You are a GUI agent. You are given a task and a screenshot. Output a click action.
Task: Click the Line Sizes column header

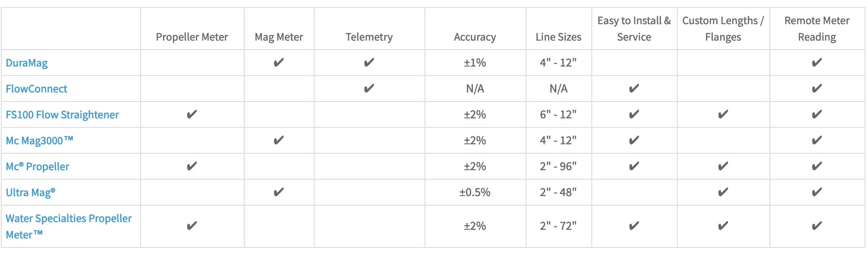558,37
